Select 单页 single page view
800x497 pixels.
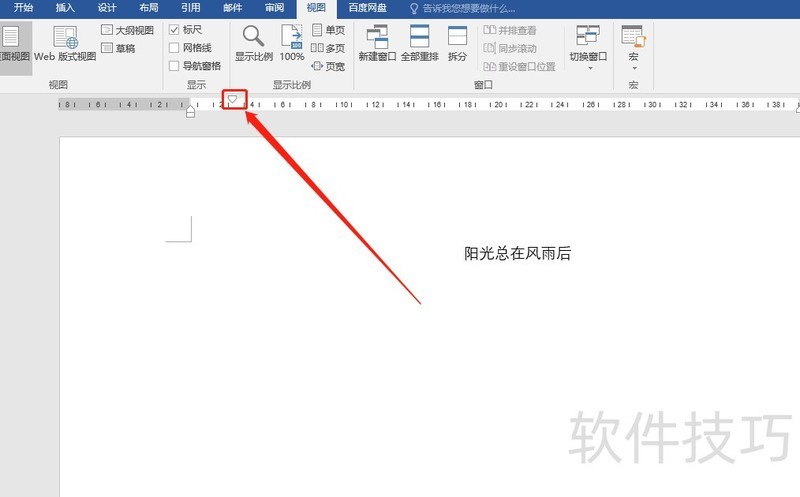(x=328, y=30)
